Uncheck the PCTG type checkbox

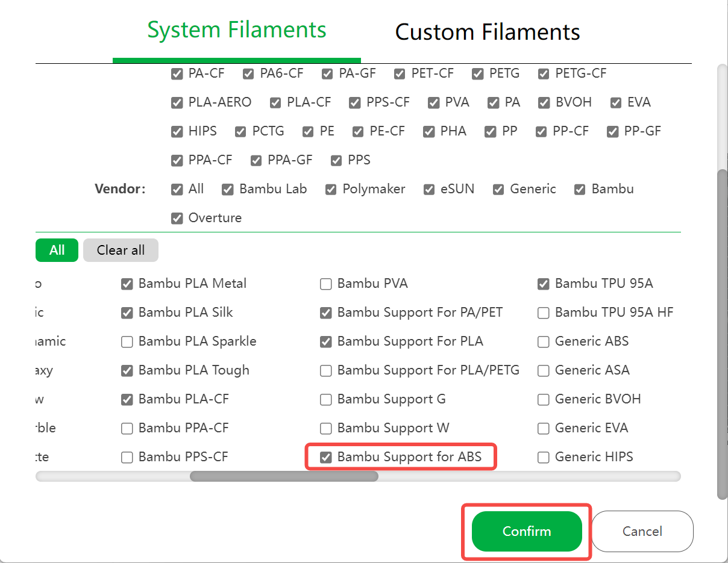(x=240, y=131)
